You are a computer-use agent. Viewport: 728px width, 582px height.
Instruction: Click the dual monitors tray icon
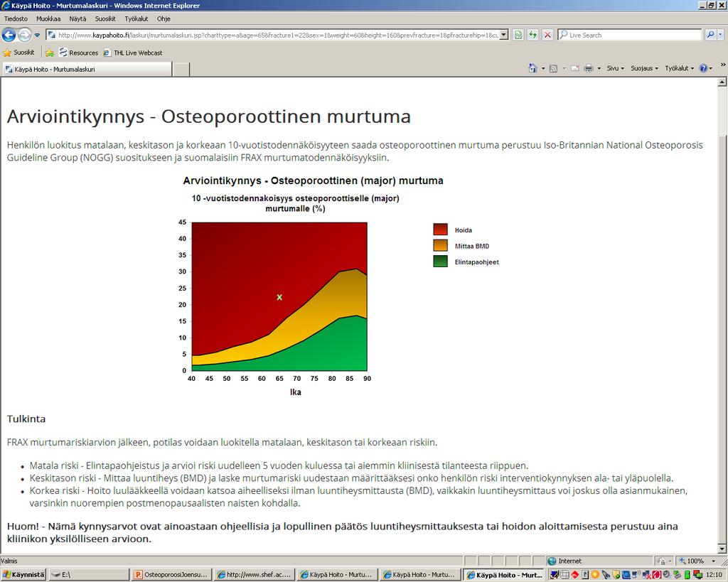(x=697, y=575)
